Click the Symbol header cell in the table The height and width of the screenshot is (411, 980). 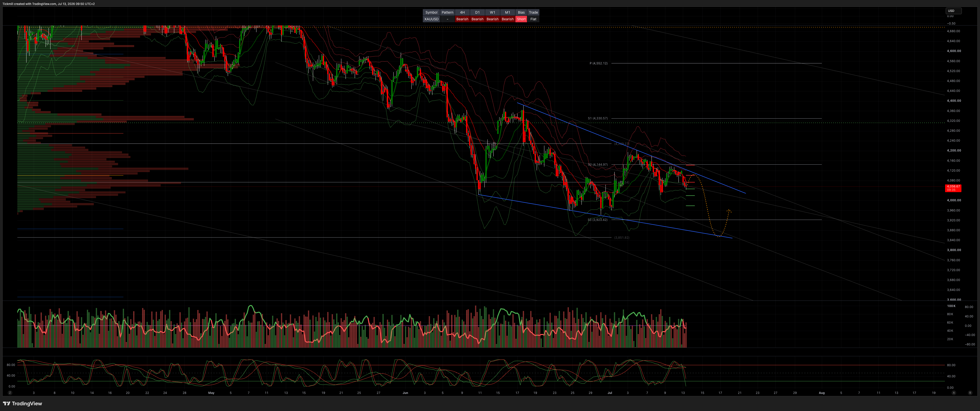point(431,13)
